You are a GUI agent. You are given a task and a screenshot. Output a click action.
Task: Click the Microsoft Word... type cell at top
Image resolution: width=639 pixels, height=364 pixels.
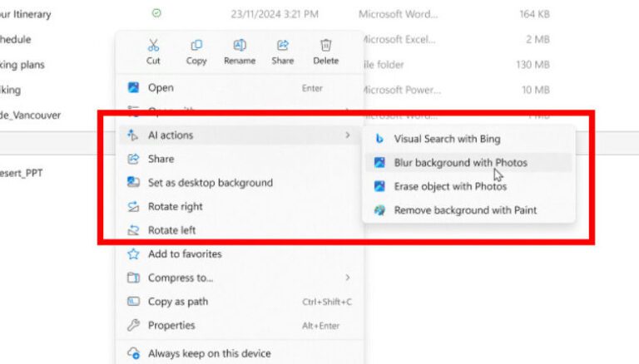pyautogui.click(x=399, y=14)
